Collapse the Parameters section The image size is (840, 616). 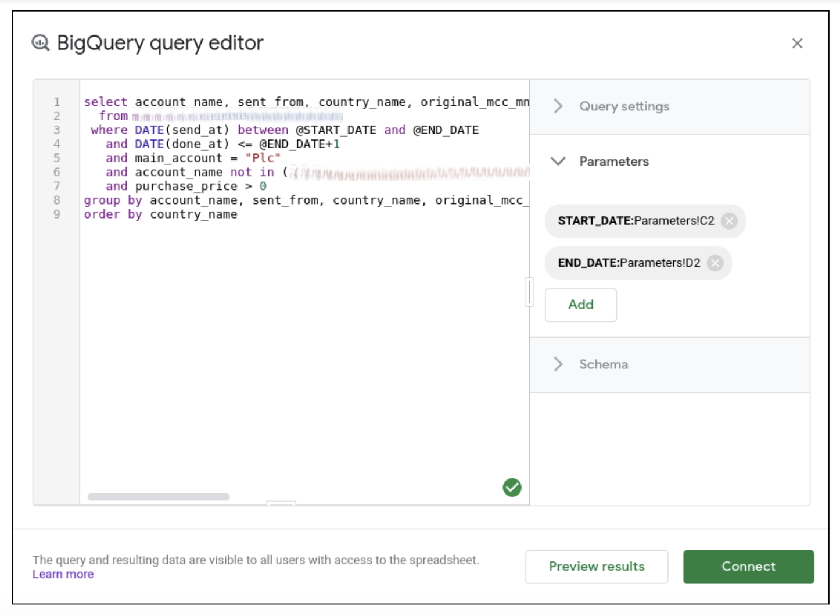pos(613,162)
